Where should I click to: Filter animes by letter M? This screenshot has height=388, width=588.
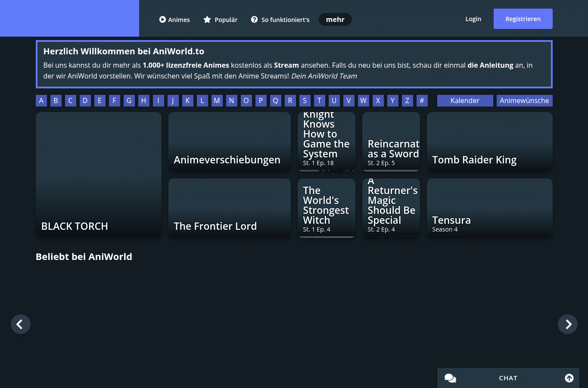point(217,100)
